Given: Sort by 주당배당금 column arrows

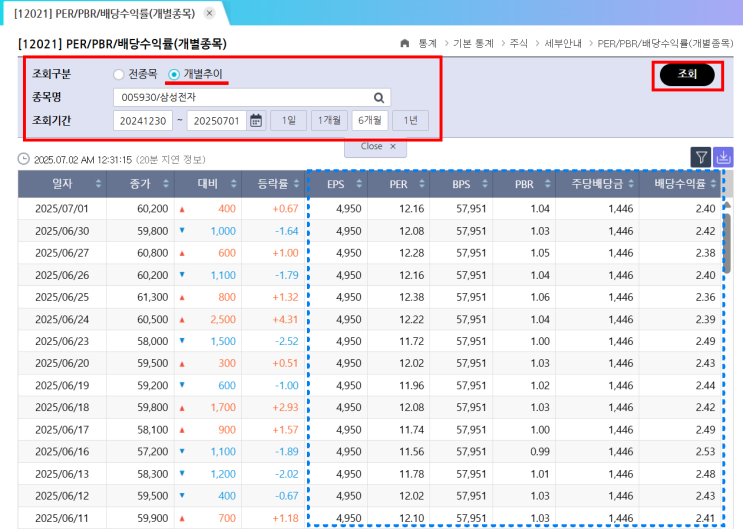Looking at the screenshot, I should 631,184.
